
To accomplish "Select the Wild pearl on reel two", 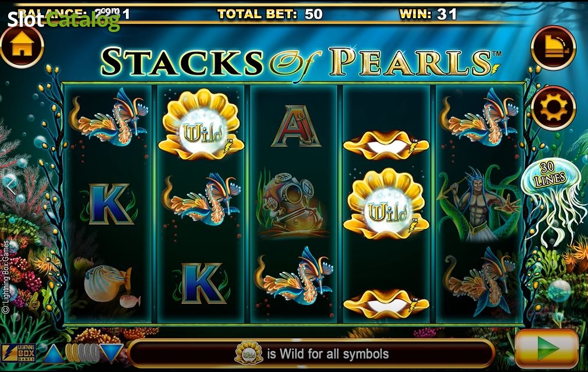I will click(x=202, y=125).
